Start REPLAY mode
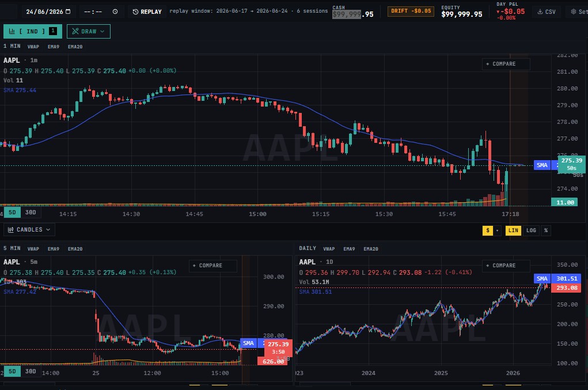The width and height of the screenshot is (588, 390). pyautogui.click(x=147, y=12)
